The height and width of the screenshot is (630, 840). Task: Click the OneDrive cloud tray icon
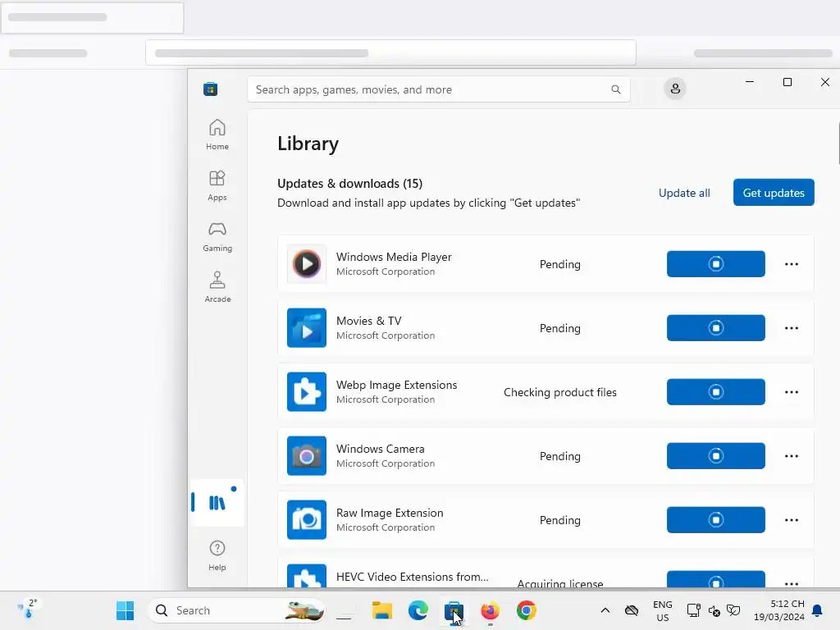pos(632,610)
